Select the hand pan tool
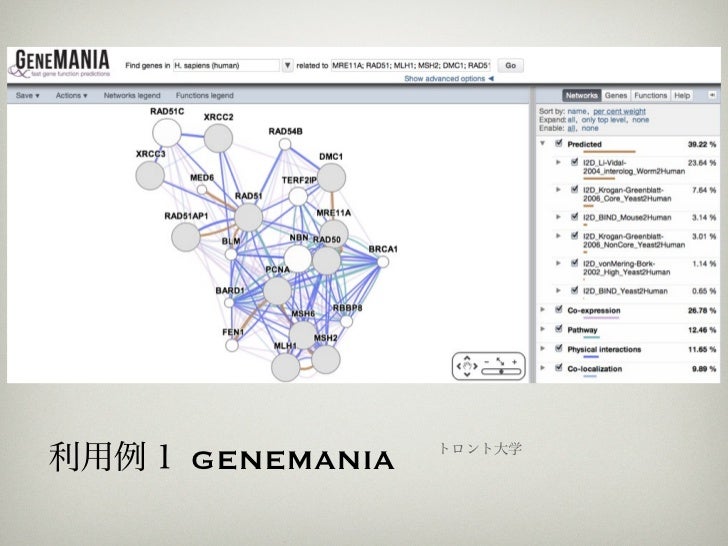The height and width of the screenshot is (546, 728). pos(467,366)
